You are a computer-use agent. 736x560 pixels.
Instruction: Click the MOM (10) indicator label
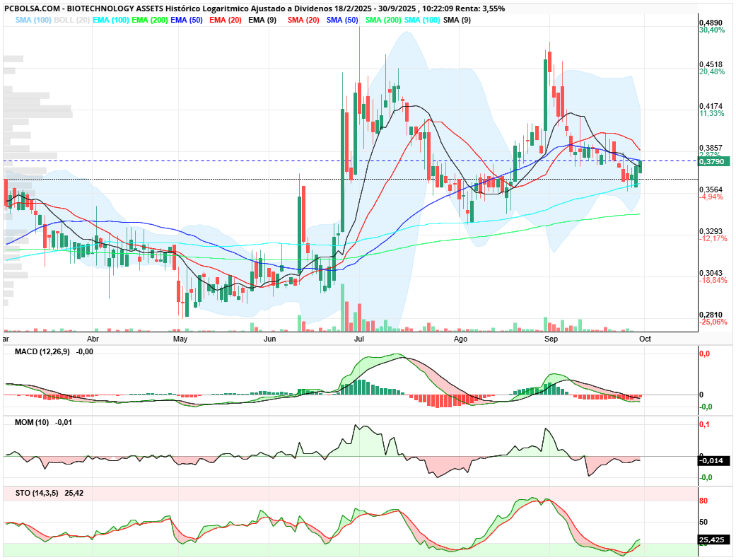(33, 422)
